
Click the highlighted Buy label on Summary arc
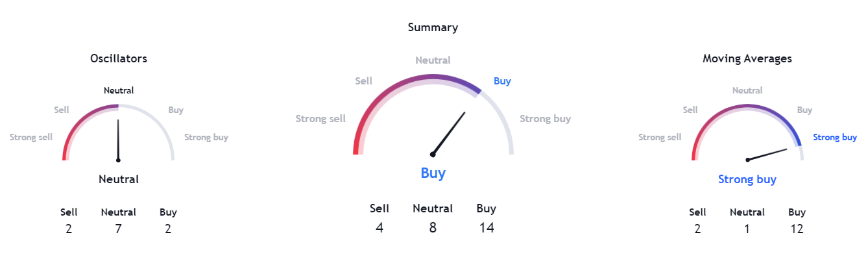click(502, 81)
